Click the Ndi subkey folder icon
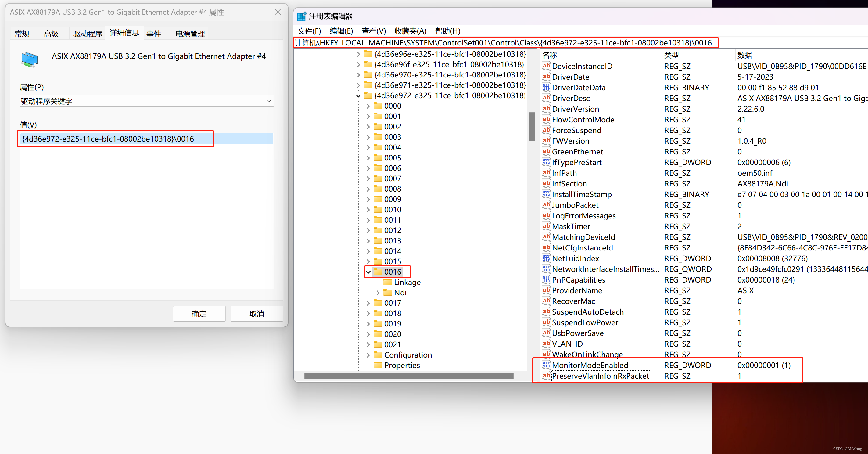This screenshot has width=868, height=454. pos(388,293)
